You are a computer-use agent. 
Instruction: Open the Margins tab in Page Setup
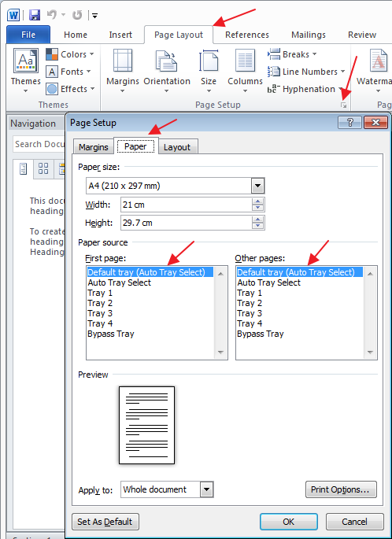[x=93, y=147]
